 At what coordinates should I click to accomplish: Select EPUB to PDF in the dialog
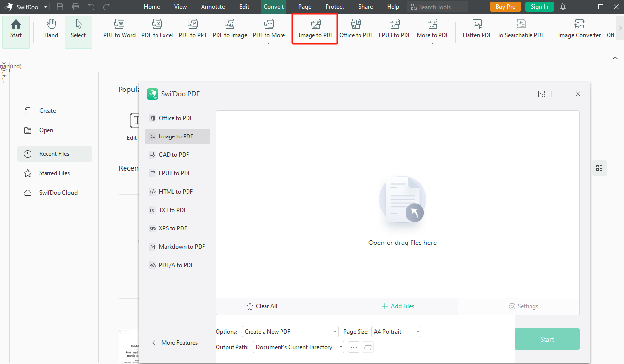177,173
